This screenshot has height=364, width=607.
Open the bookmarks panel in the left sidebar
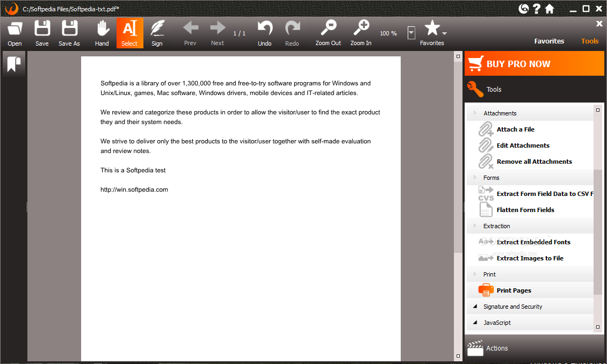point(14,64)
